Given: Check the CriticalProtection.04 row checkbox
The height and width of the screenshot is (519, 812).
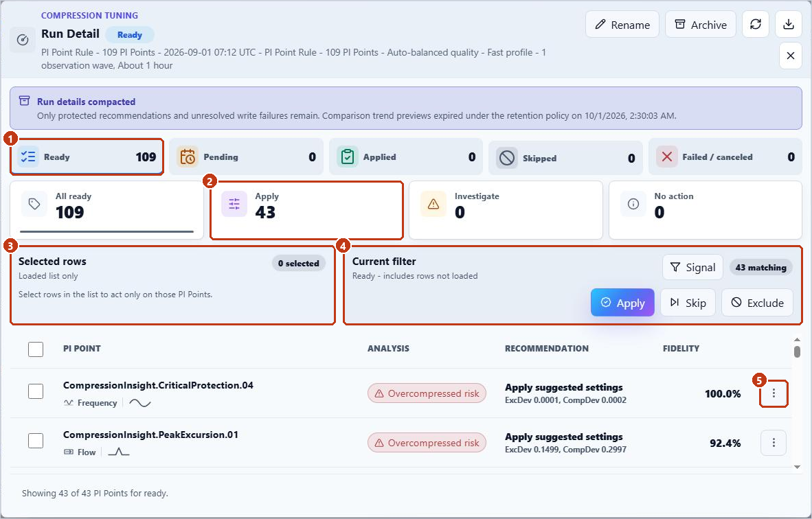Looking at the screenshot, I should (x=36, y=391).
